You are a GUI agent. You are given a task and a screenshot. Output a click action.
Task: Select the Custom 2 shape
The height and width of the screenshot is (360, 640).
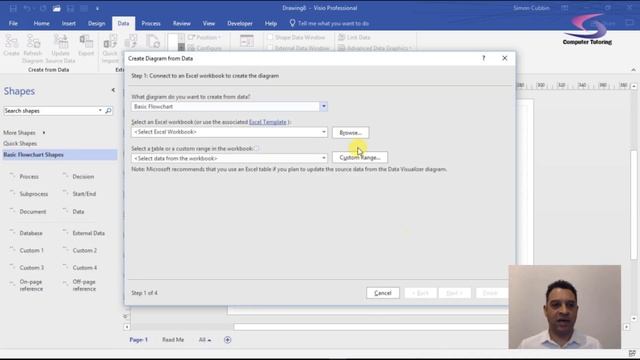point(80,250)
